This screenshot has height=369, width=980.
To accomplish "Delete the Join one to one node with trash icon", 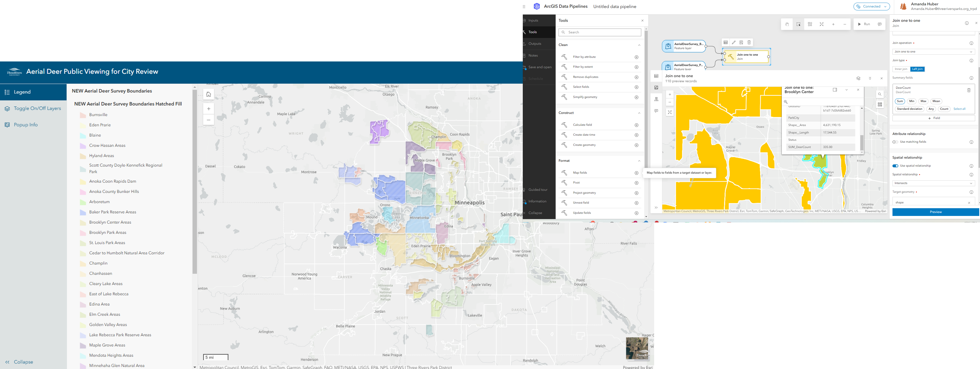I will coord(749,42).
